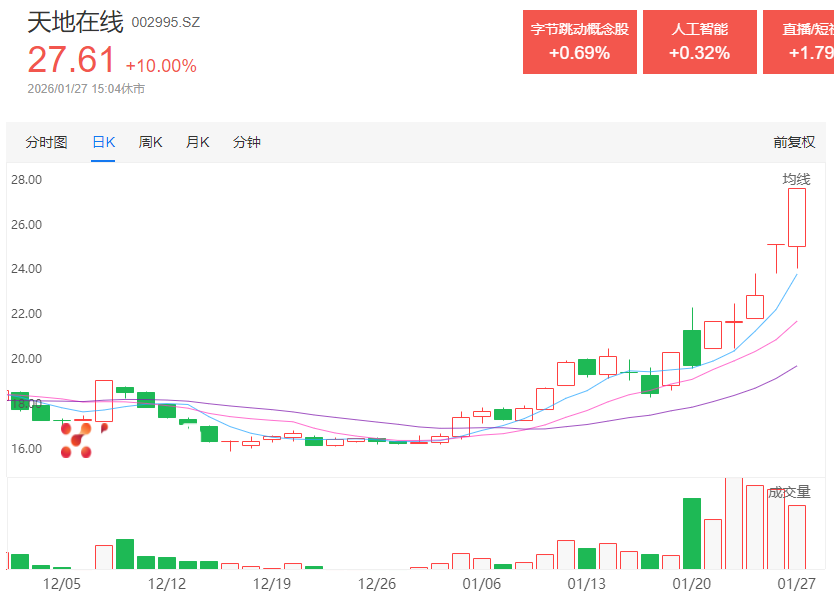The image size is (834, 601).
Task: Open the 周K weekly chart tab
Action: 150,142
